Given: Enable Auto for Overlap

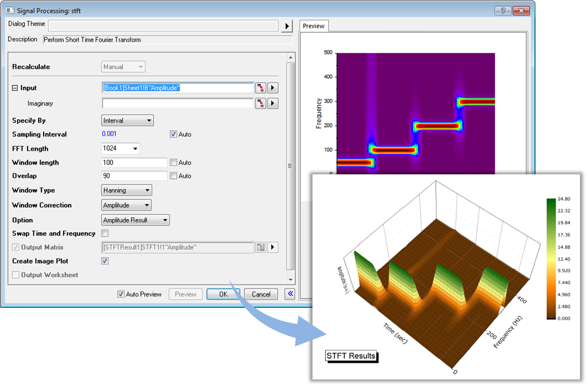Looking at the screenshot, I should 173,176.
